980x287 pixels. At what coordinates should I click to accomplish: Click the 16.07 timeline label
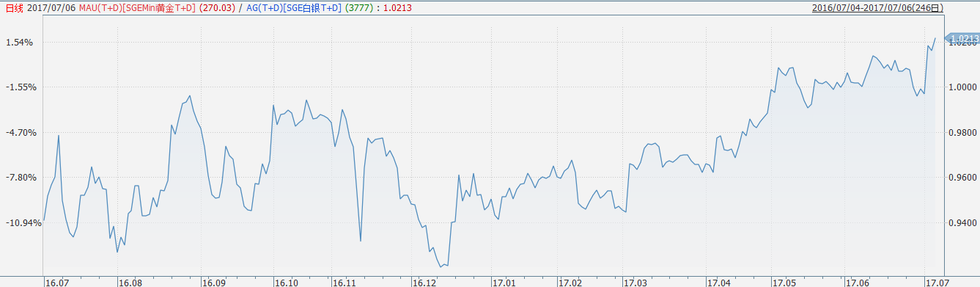tap(57, 282)
